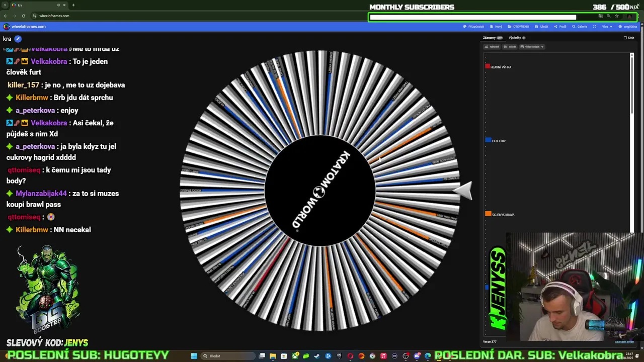The width and height of the screenshot is (644, 362).
Task: Save the wheel with Uložit
Action: 541,27
